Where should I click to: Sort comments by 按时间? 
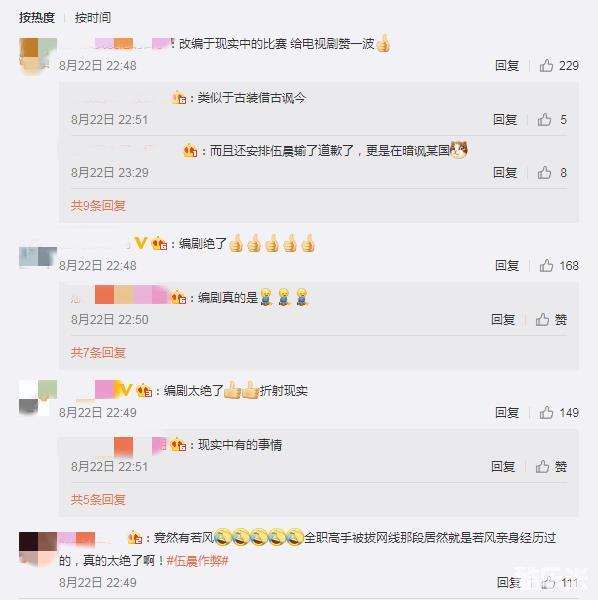[93, 18]
